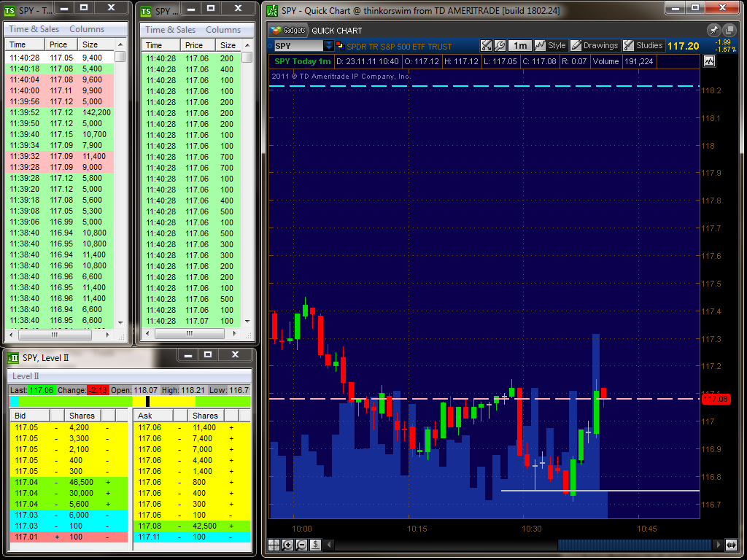Open the Level II panel menu

click(x=26, y=376)
